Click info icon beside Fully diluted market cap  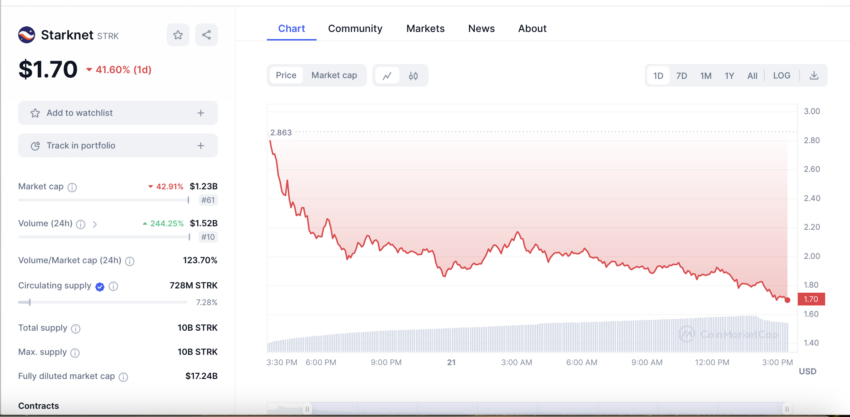123,377
